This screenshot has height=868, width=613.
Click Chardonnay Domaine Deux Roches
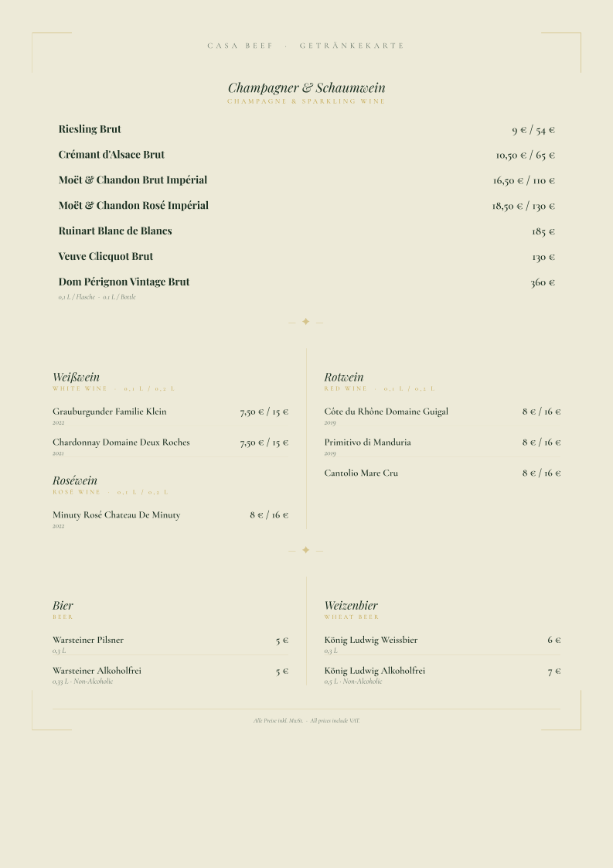170,446
